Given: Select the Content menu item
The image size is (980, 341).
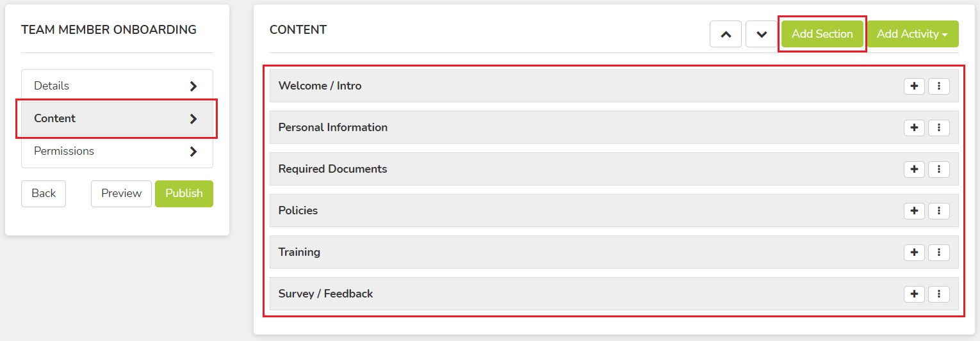Looking at the screenshot, I should point(117,118).
